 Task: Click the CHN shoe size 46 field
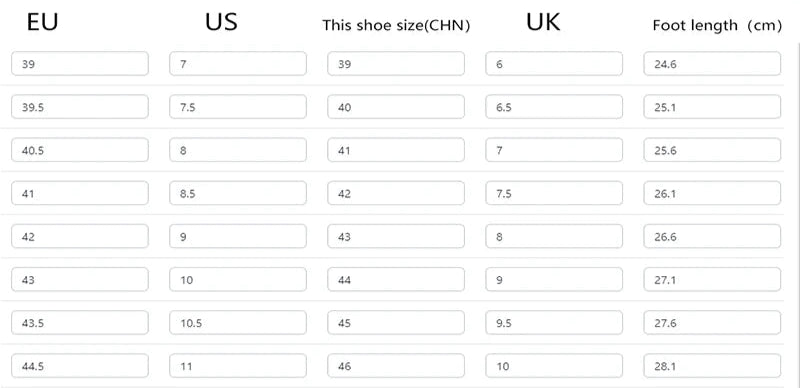[x=396, y=366]
